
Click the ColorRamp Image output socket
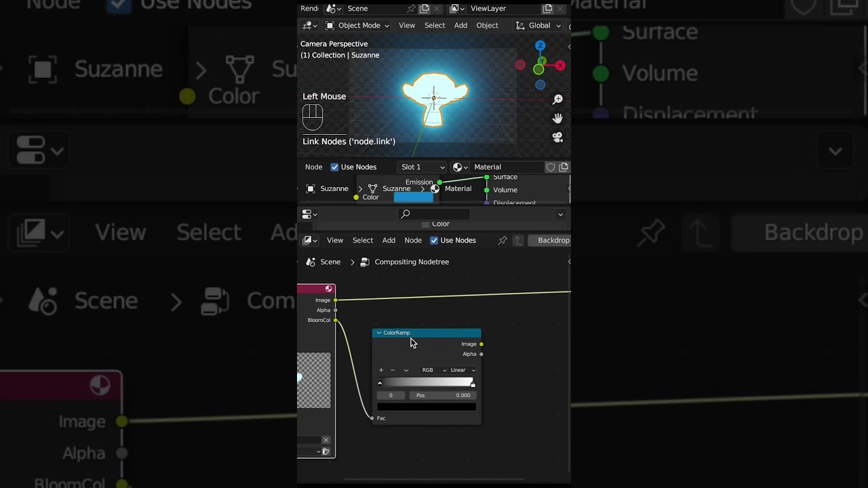point(481,344)
